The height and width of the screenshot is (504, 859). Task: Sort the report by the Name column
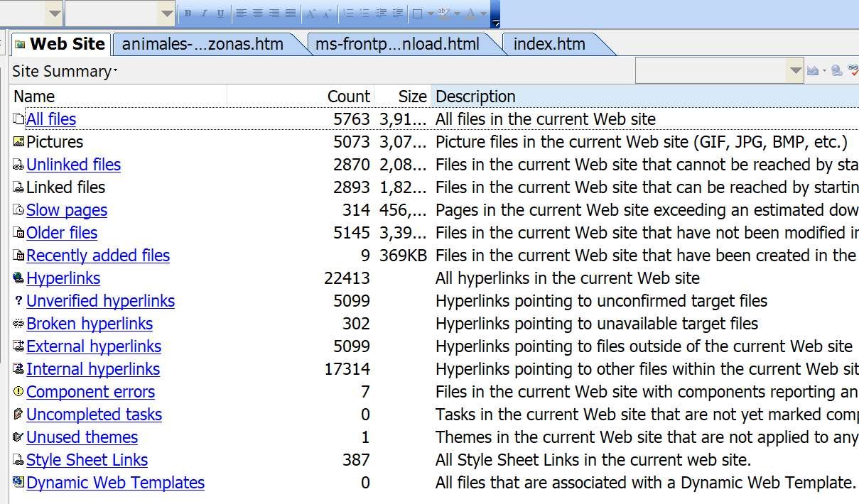(119, 97)
